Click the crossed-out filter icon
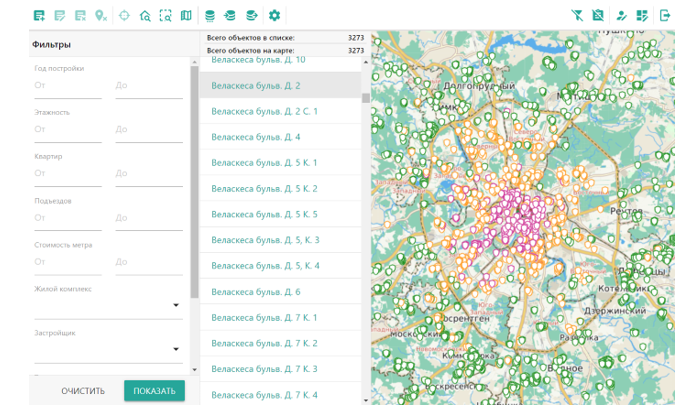Image resolution: width=690 pixels, height=410 pixels. tap(577, 15)
